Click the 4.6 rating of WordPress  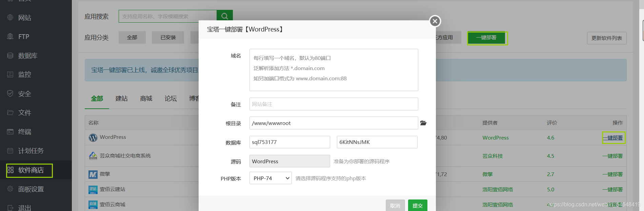[550, 138]
